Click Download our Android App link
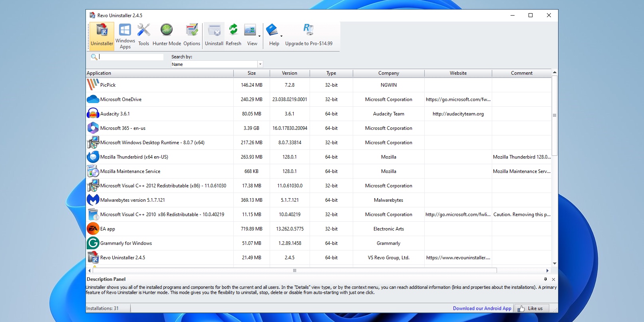The width and height of the screenshot is (644, 322). coord(482,308)
